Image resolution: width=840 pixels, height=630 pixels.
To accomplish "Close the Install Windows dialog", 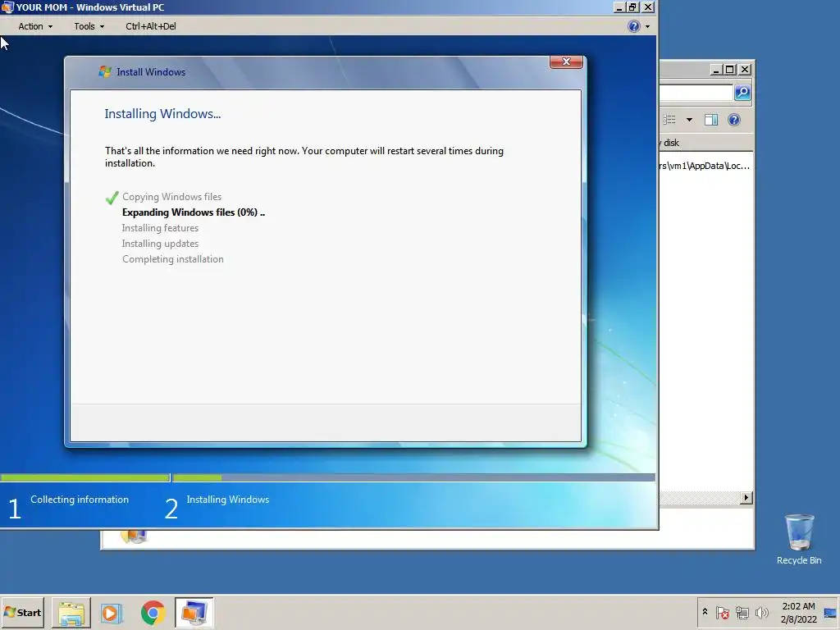I will pos(566,62).
